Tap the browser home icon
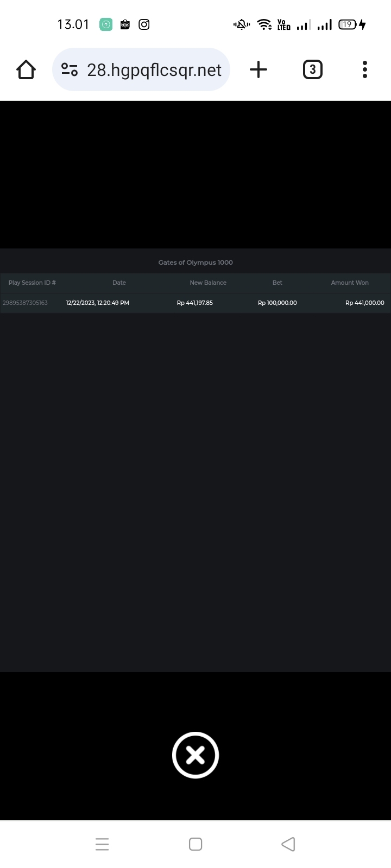This screenshot has width=391, height=868. [x=26, y=69]
